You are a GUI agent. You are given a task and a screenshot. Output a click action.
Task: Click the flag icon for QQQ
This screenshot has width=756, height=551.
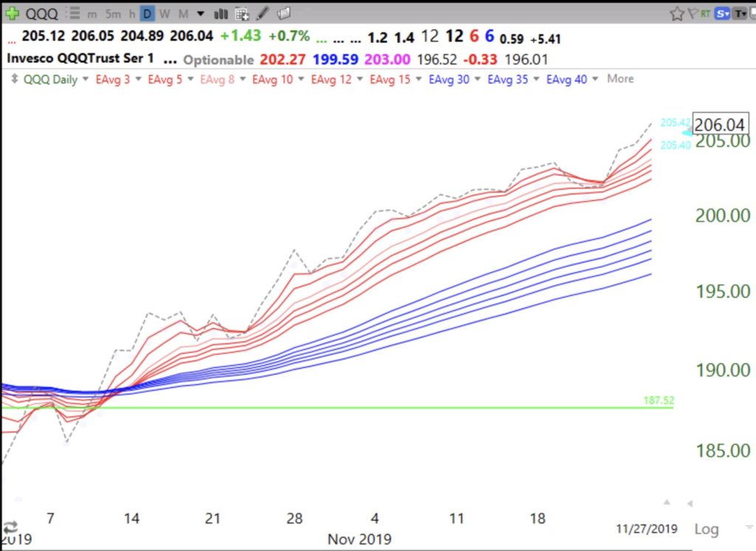tap(693, 13)
